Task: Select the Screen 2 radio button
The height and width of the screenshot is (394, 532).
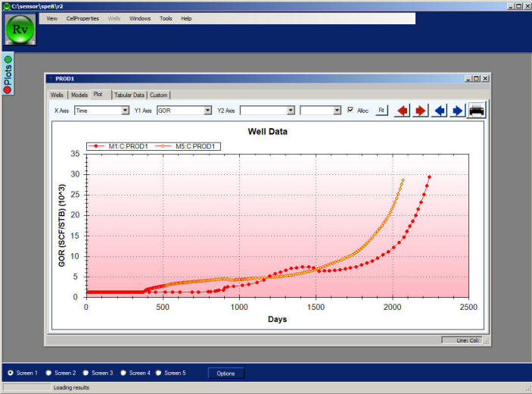Action: (x=49, y=373)
